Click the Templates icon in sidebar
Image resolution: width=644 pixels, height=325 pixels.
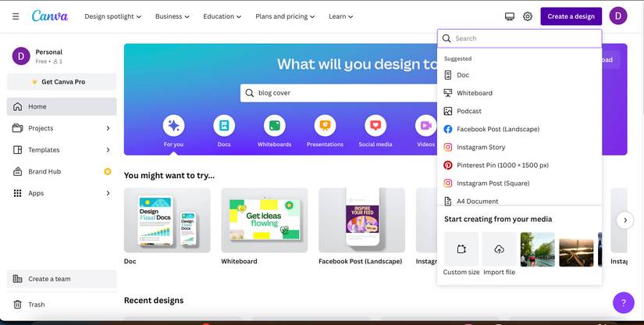(x=18, y=150)
